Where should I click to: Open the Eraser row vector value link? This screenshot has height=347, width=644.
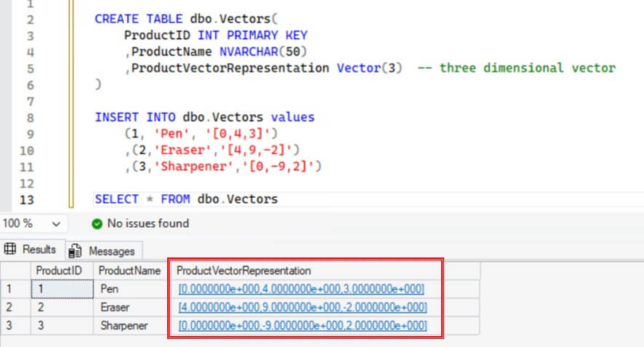pos(303,307)
